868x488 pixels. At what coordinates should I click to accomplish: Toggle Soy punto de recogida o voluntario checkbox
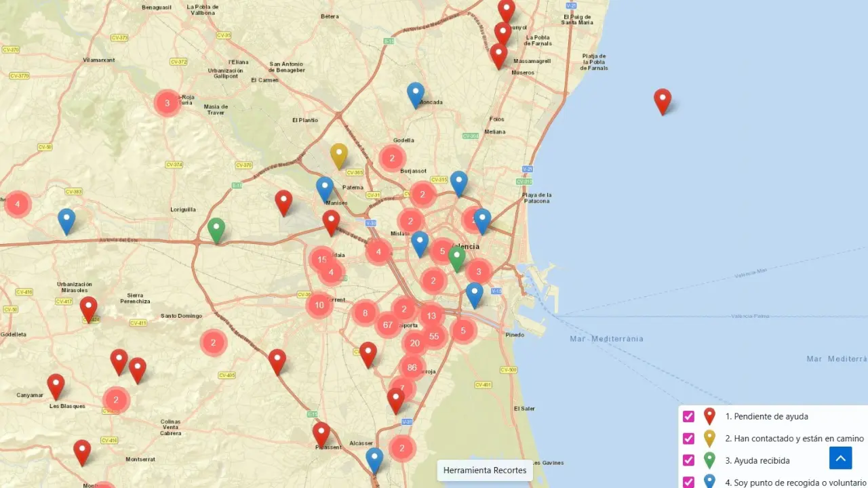point(688,482)
